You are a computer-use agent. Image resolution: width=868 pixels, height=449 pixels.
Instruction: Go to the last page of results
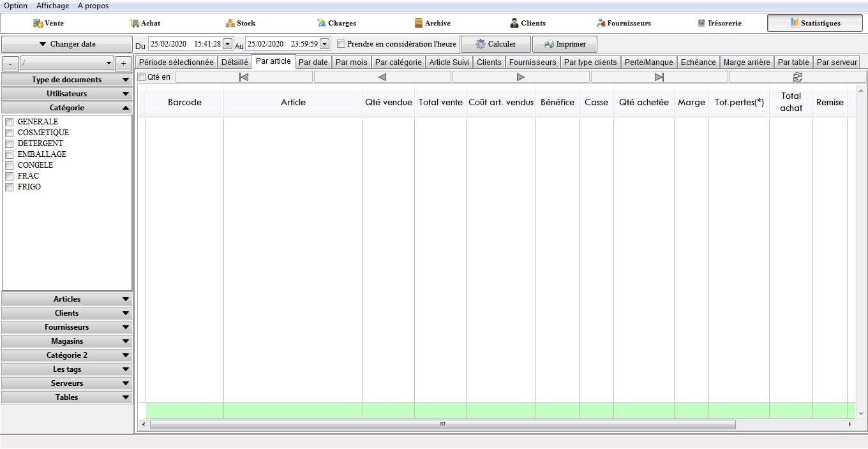click(x=659, y=77)
